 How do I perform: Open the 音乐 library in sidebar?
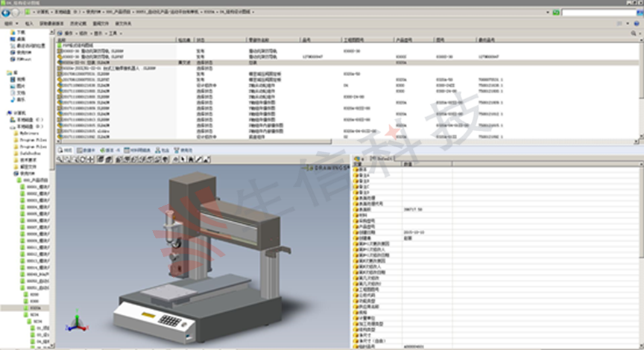(x=21, y=98)
